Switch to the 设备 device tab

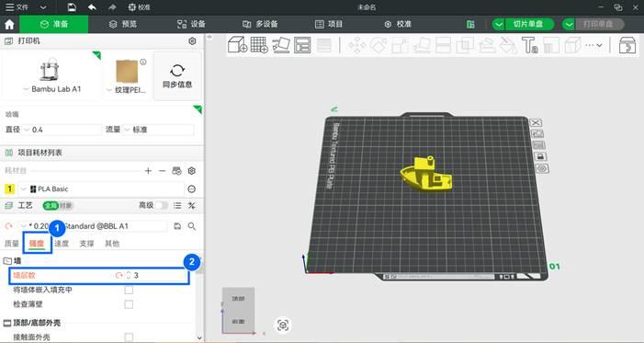[191, 24]
